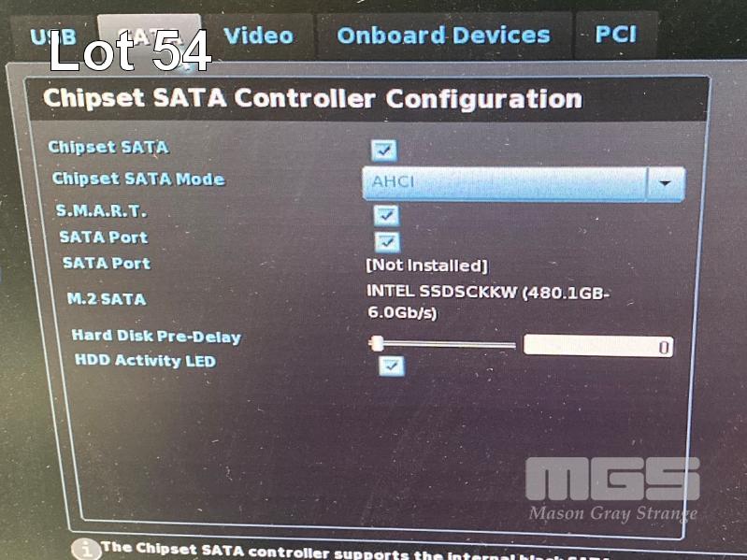Click the Hard Disk Pre-Delay value field
Image resolution: width=747 pixels, height=560 pixels.
pos(598,346)
